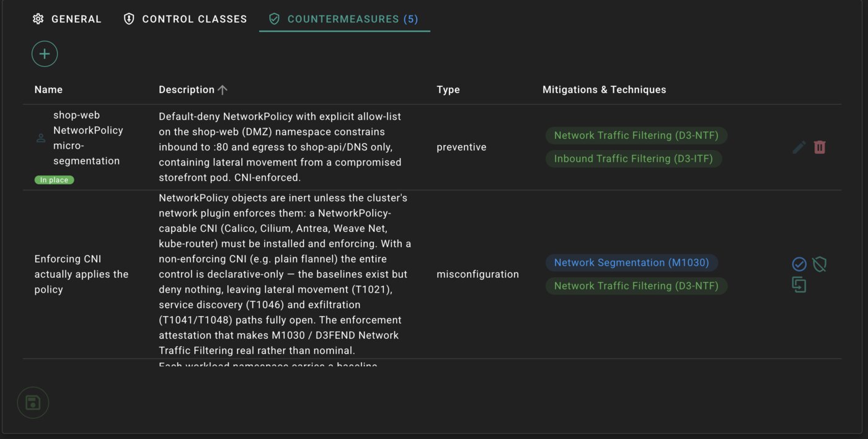
Task: Switch to the General tab
Action: [x=67, y=19]
